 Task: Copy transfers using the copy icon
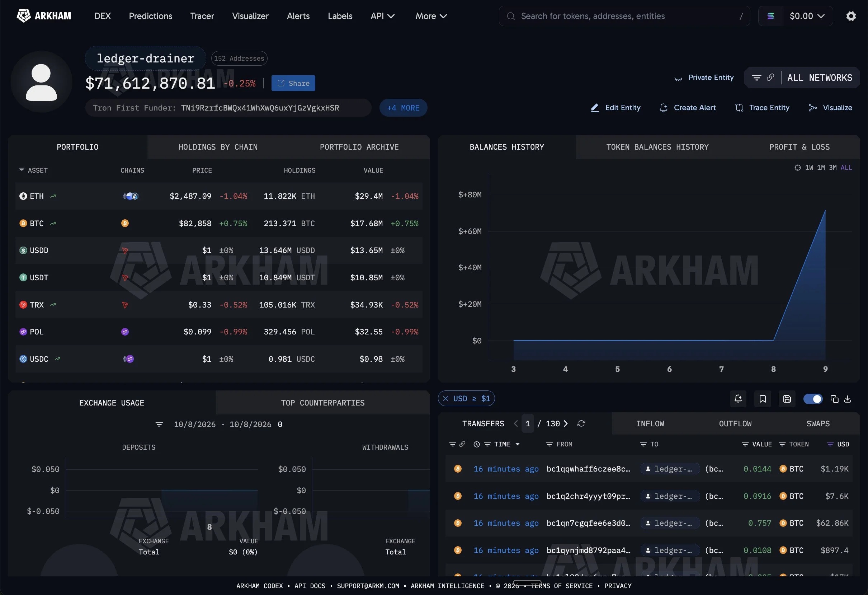(x=834, y=399)
